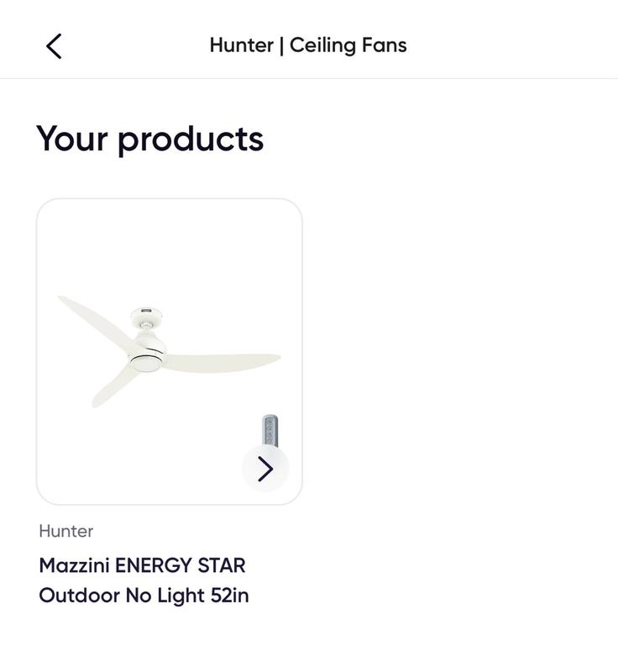
Task: Click the "Outdoor No Light 52in" text line
Action: pyautogui.click(x=144, y=596)
